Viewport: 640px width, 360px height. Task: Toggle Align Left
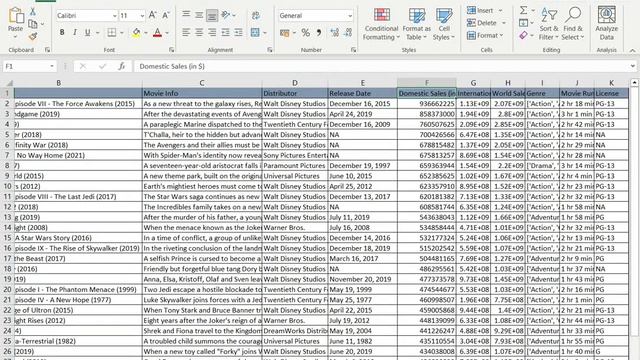pos(186,32)
